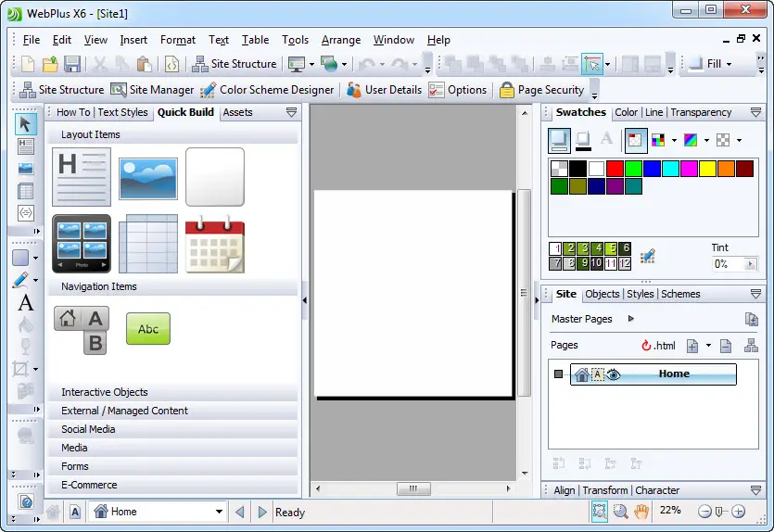The height and width of the screenshot is (532, 774).
Task: Open the HTML source code icon
Action: tap(171, 64)
